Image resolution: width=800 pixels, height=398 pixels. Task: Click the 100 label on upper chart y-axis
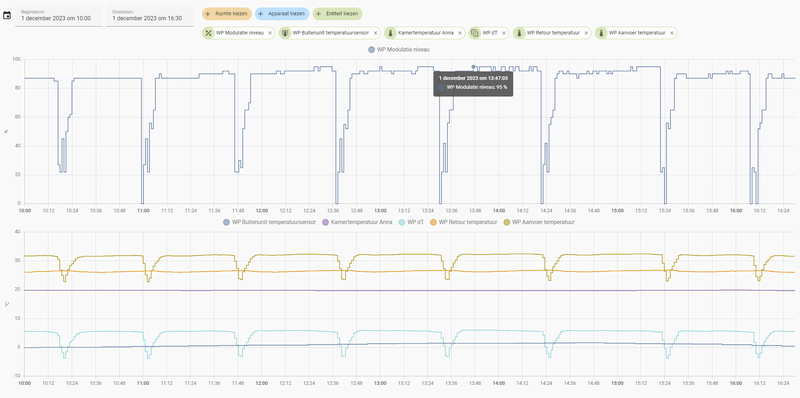click(x=16, y=59)
